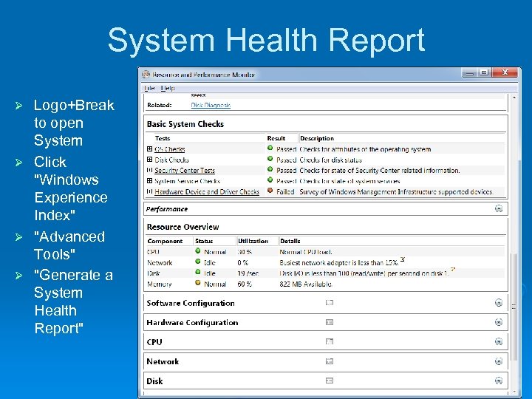The width and height of the screenshot is (532, 399).
Task: Click the green status icon for OS Checks
Action: pos(270,148)
